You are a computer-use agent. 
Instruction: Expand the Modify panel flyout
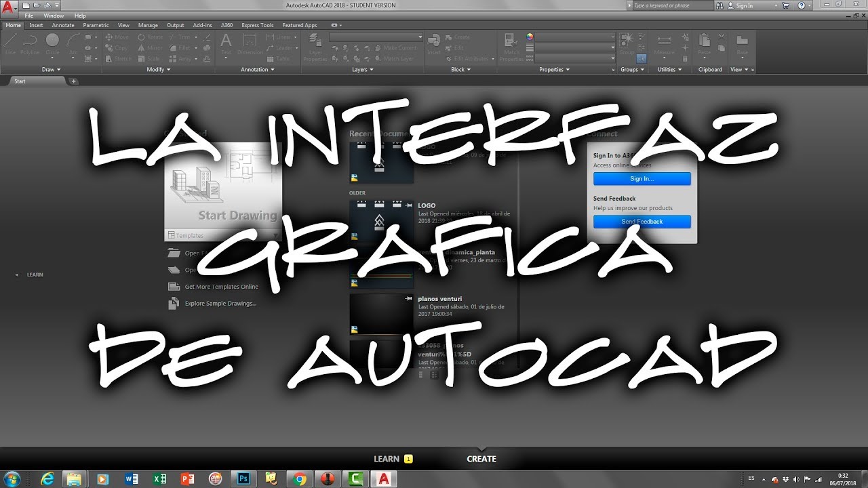[x=159, y=69]
